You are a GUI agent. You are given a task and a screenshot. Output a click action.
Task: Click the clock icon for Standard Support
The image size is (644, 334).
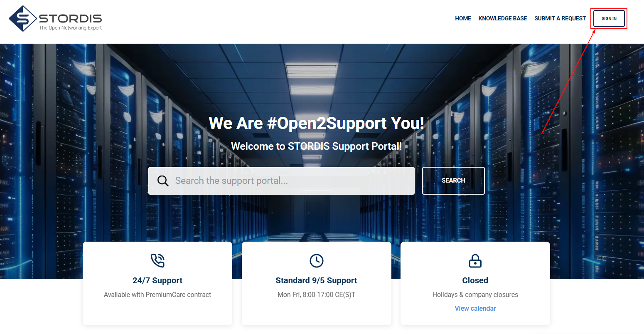316,261
